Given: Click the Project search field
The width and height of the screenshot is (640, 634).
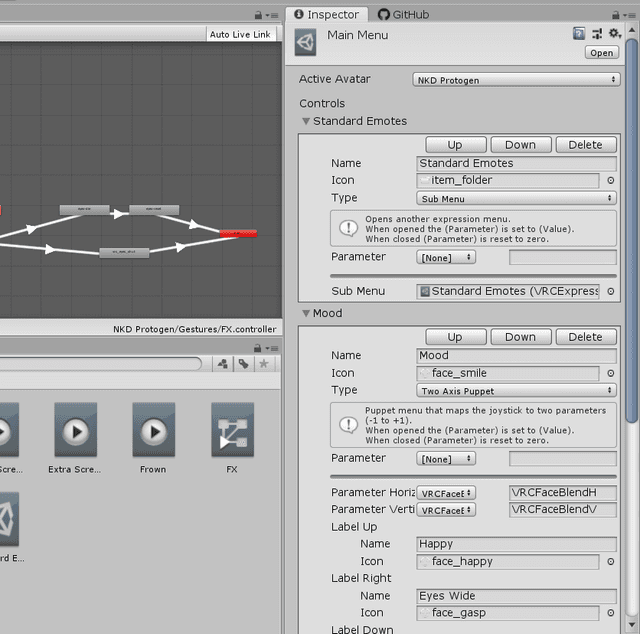Looking at the screenshot, I should coord(100,364).
